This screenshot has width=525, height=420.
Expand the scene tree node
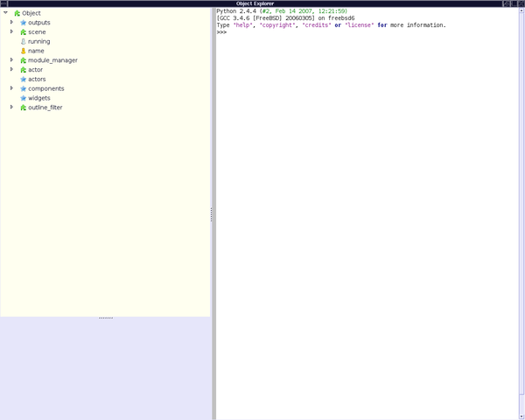(x=11, y=31)
